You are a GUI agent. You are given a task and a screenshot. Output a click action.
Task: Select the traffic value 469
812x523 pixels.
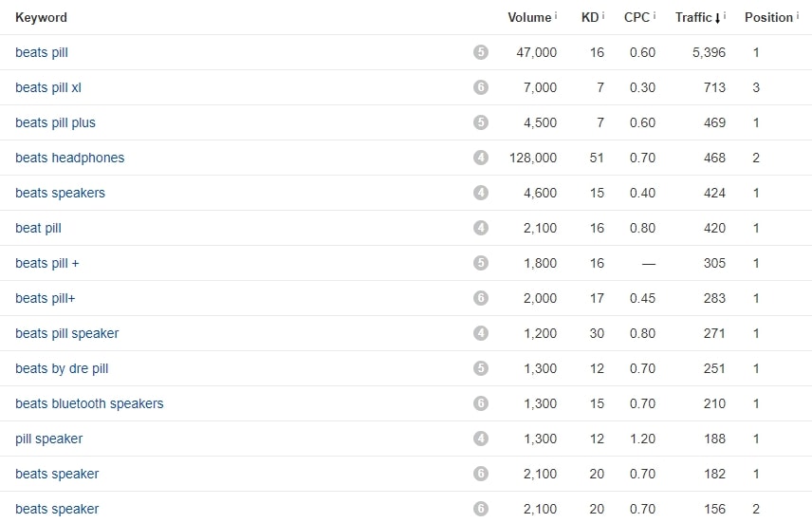714,122
